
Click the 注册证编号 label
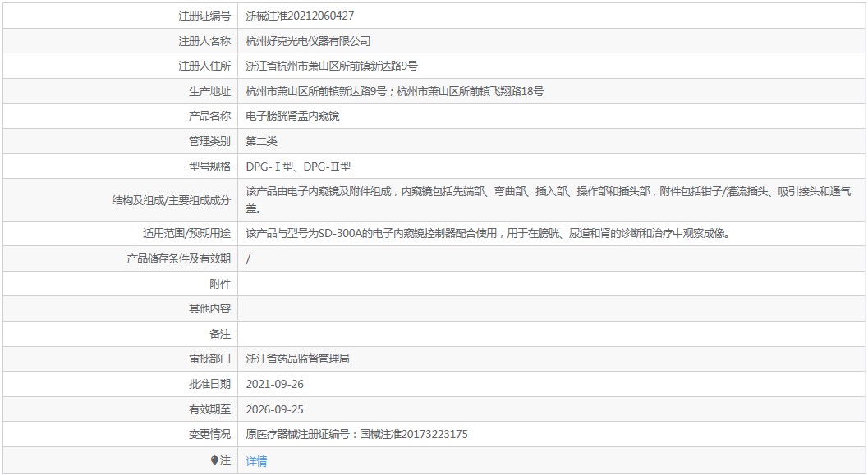(x=204, y=16)
